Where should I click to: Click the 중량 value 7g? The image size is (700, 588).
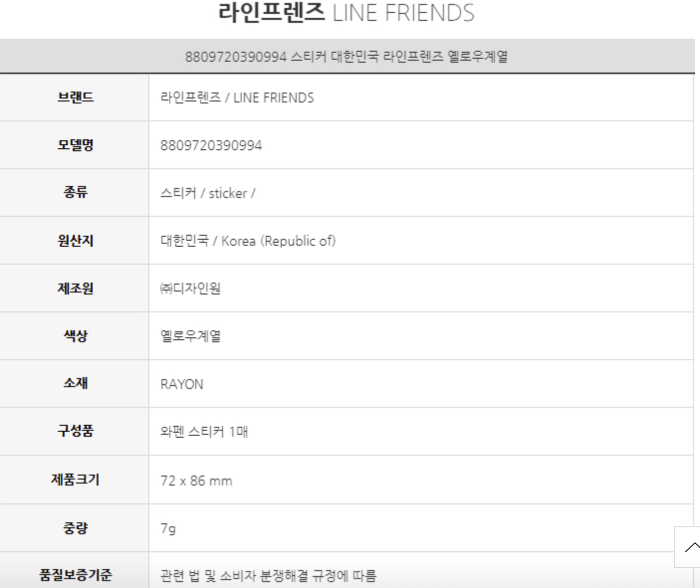(x=168, y=528)
